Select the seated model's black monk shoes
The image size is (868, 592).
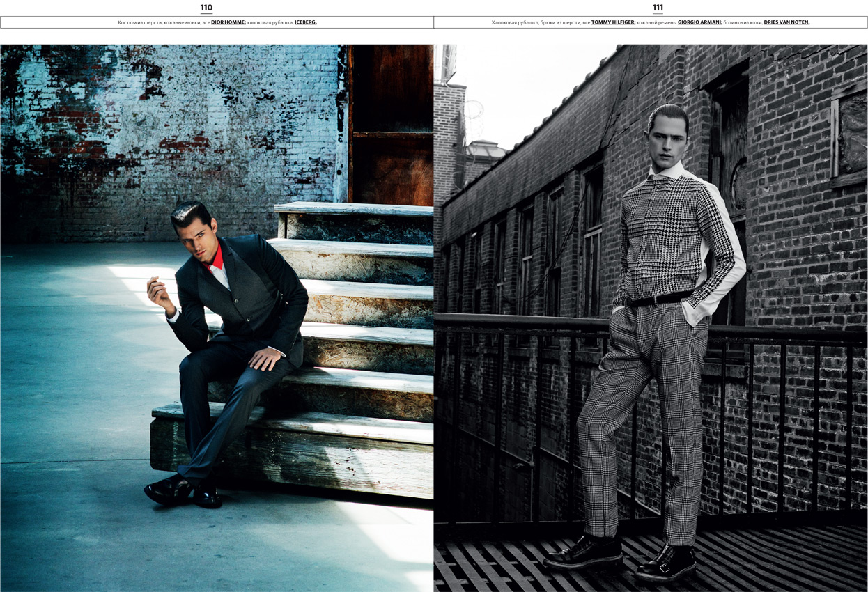coord(181,491)
